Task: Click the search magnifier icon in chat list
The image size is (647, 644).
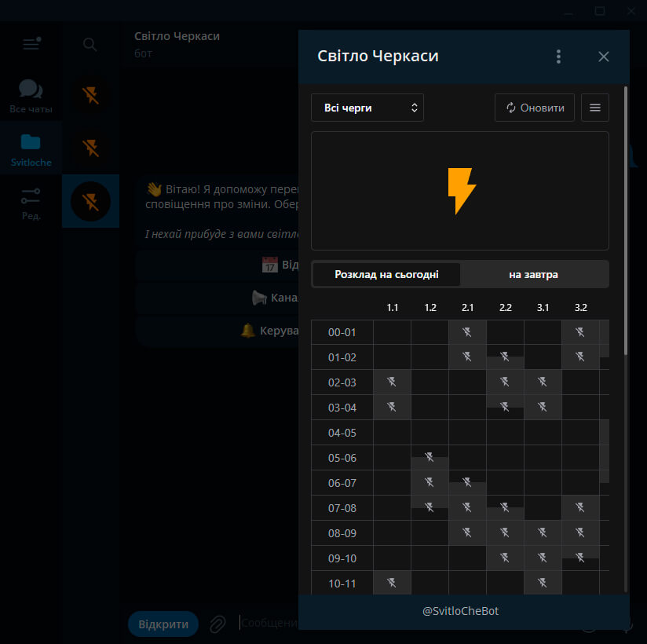Action: pos(90,45)
